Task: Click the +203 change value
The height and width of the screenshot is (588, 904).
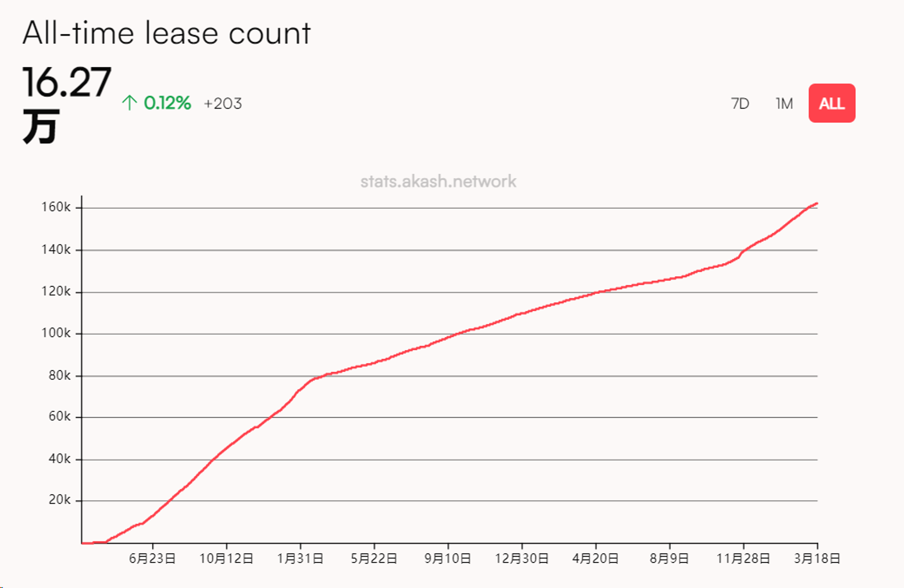Action: click(222, 103)
